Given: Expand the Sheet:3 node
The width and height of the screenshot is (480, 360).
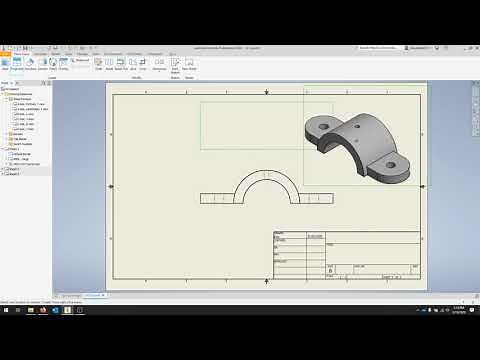Looking at the screenshot, I should click(x=2, y=174).
